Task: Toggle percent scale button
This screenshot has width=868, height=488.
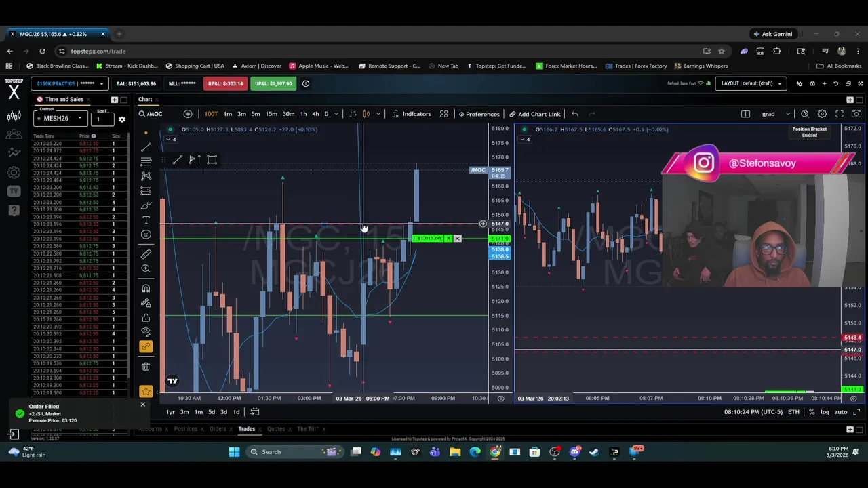Action: click(x=812, y=412)
